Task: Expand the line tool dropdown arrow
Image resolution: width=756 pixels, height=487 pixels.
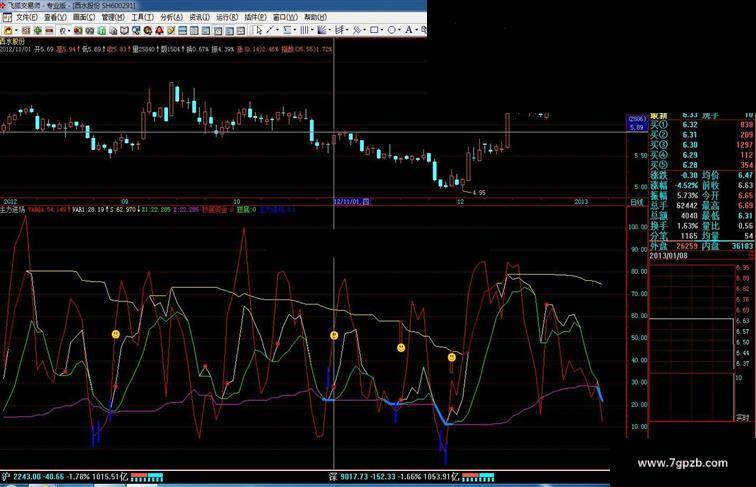Action: point(278,30)
